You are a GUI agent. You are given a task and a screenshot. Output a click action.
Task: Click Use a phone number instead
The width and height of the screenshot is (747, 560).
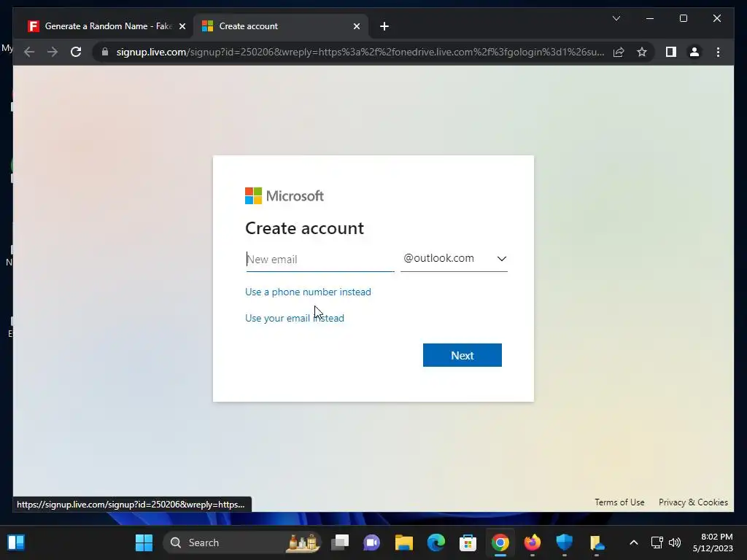tap(308, 292)
